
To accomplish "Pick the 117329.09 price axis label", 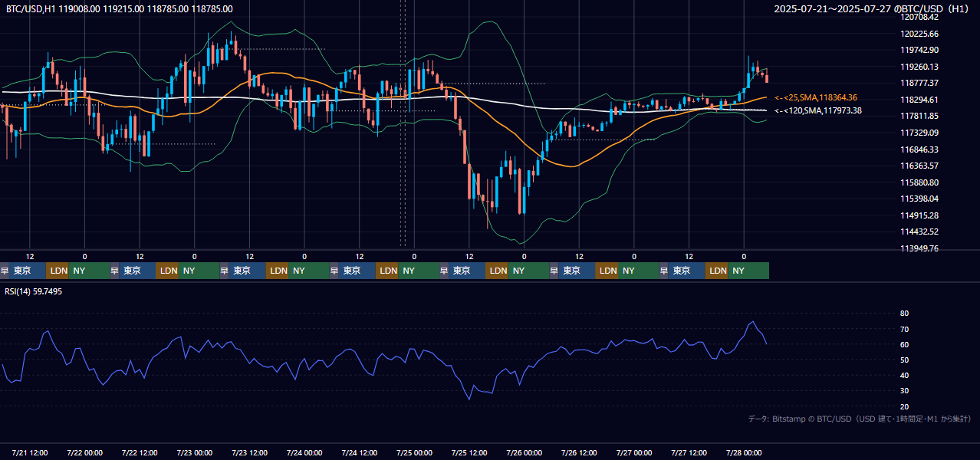I will point(921,133).
